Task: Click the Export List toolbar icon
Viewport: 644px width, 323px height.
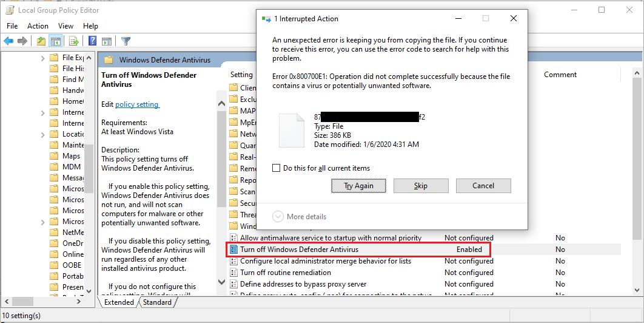Action: (x=74, y=41)
